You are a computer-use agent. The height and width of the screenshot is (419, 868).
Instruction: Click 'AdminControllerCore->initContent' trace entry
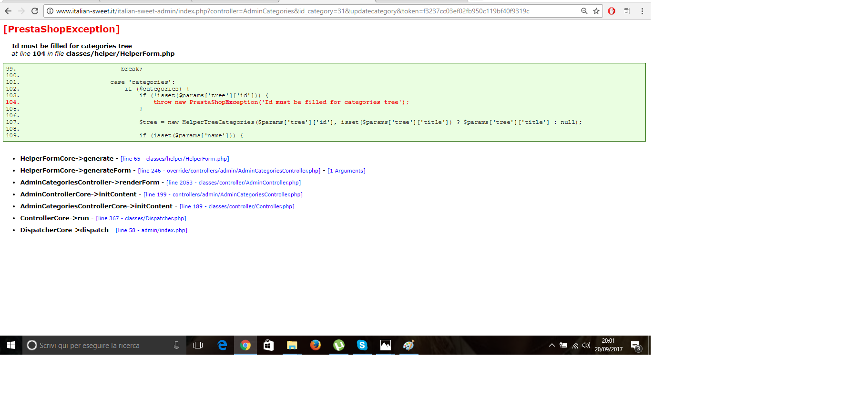click(78, 194)
